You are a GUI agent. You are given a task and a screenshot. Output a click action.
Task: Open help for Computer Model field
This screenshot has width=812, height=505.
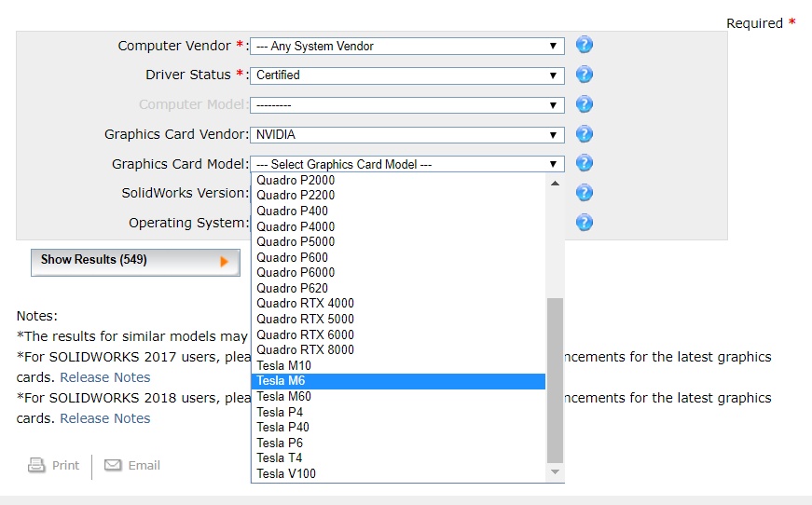585,104
